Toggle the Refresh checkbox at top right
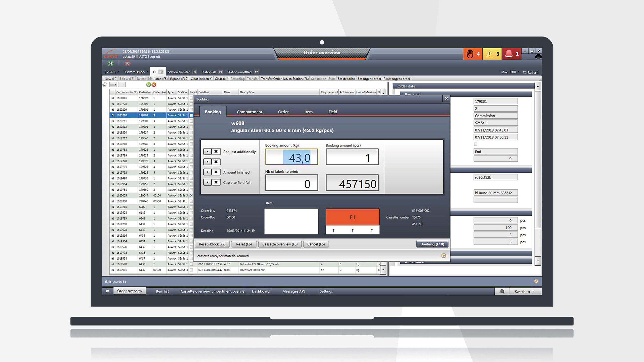This screenshot has width=644, height=362. tap(525, 72)
